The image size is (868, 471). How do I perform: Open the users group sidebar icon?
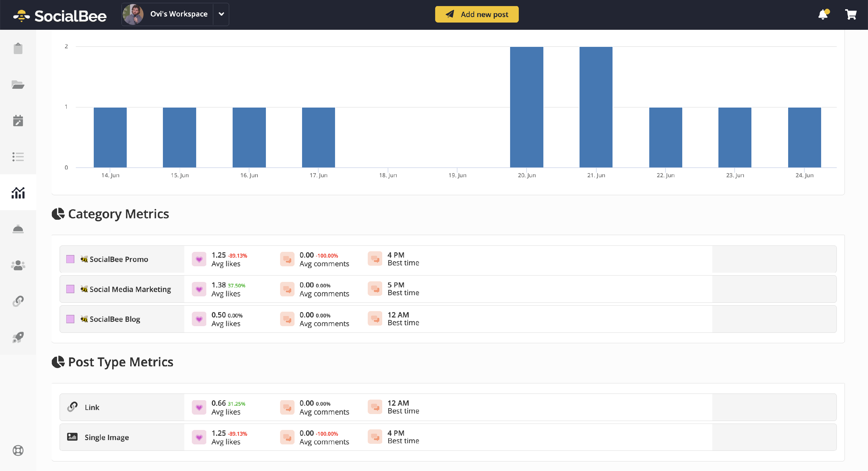click(18, 265)
